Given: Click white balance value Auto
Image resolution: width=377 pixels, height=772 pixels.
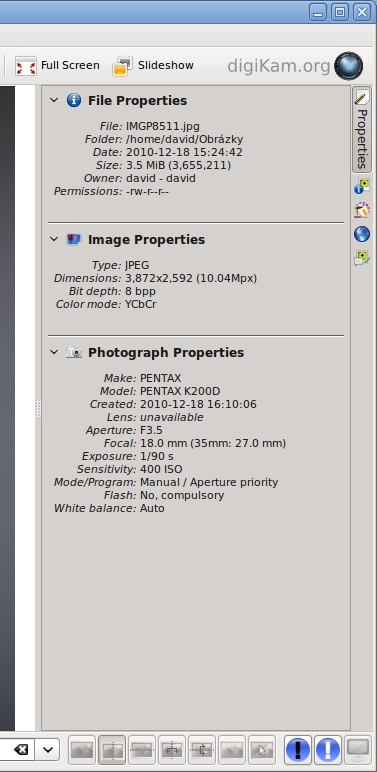Looking at the screenshot, I should pos(152,508).
